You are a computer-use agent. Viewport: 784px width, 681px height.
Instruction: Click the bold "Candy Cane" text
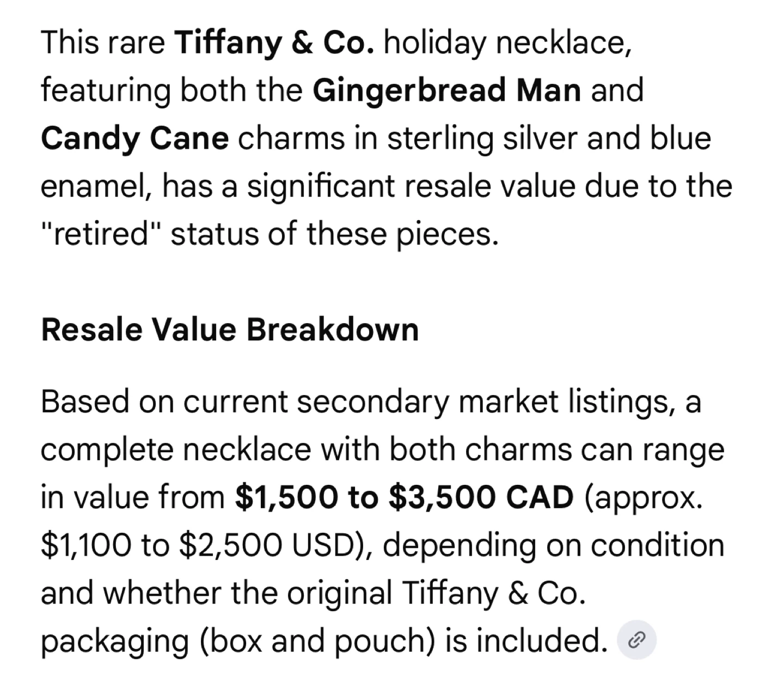tap(134, 138)
